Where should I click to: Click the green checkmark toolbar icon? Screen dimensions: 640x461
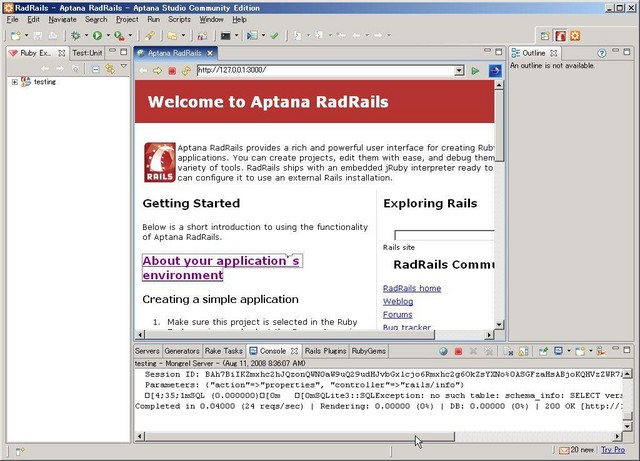[x=274, y=36]
